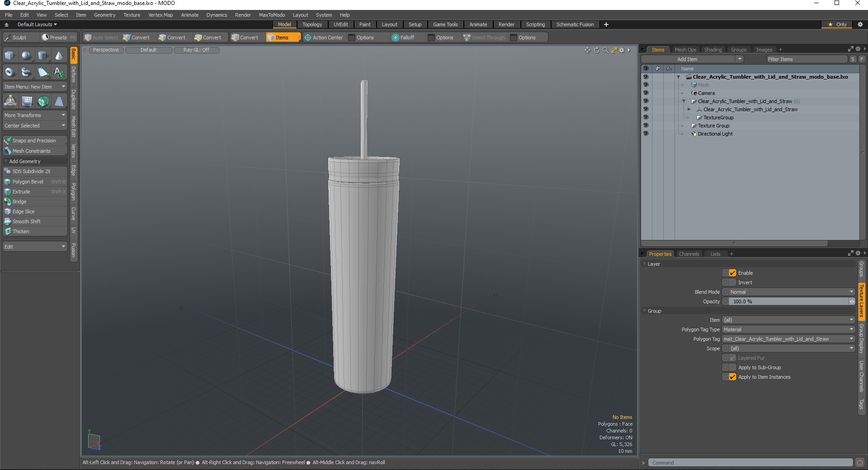Click Polygon Bevel tool button
Image resolution: width=868 pixels, height=470 pixels.
pos(35,182)
